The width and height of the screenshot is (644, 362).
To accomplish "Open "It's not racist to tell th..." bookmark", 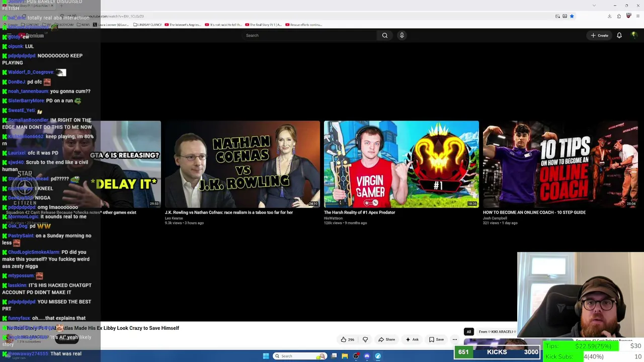I will [223, 25].
